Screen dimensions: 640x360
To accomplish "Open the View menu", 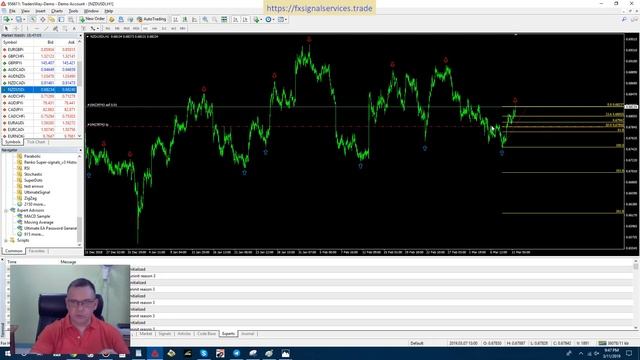I will 25,11.
